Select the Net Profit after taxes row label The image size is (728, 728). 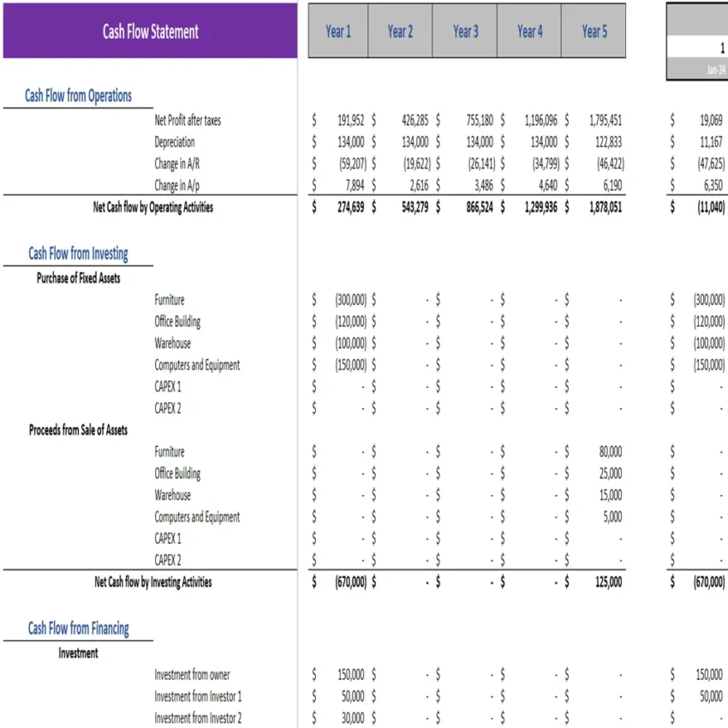tap(189, 120)
